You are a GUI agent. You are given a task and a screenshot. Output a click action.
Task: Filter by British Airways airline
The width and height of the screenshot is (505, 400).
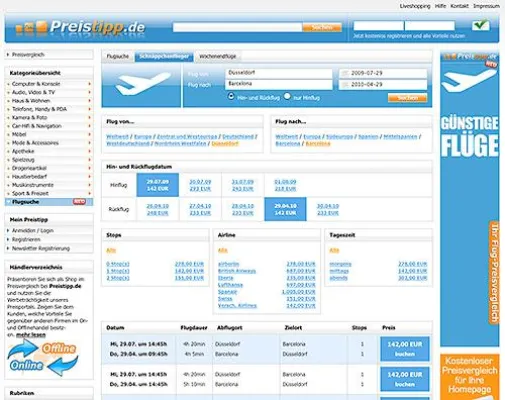pos(237,271)
